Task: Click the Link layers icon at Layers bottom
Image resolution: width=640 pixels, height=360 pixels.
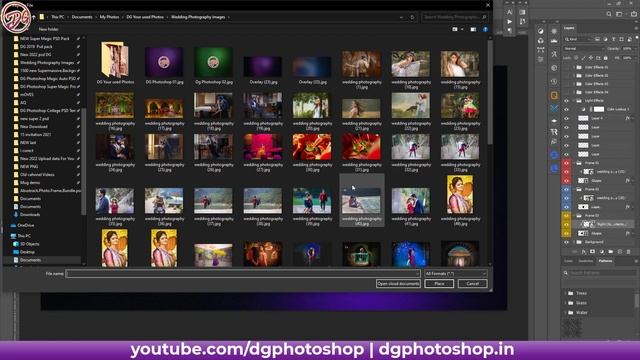Action: point(575,252)
